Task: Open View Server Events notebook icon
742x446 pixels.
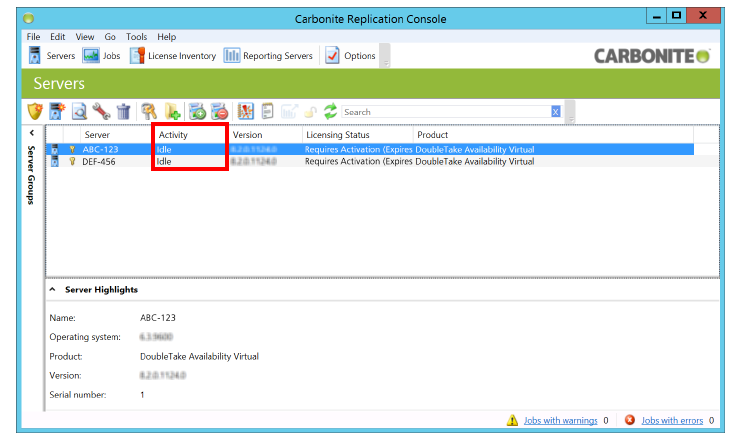Action: 245,112
